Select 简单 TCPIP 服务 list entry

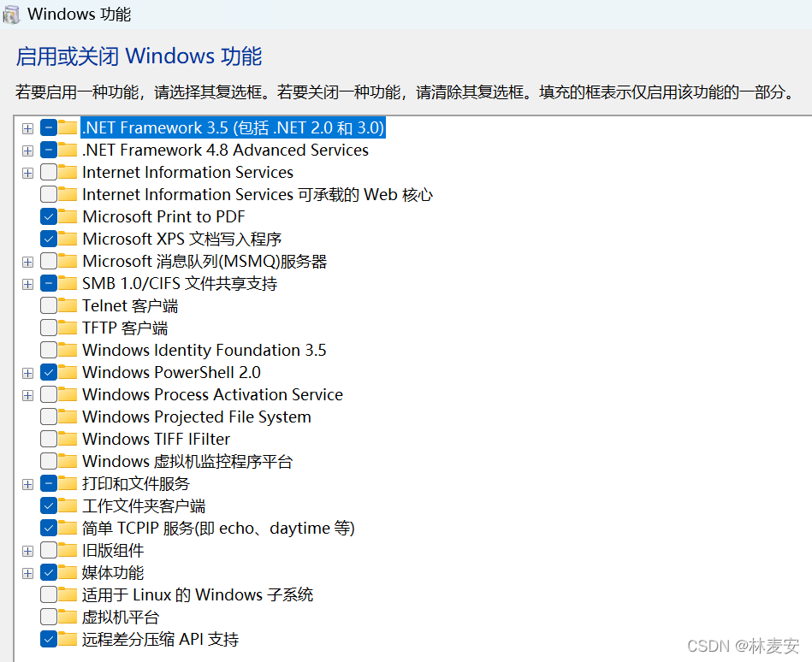[x=217, y=529]
